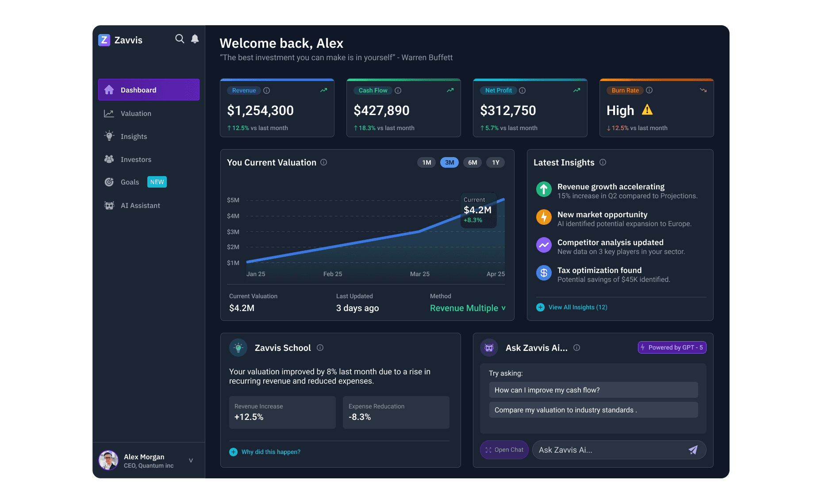Click the Ask Zavvis Ai info icon
Viewport: 822px width, 504px height.
(x=577, y=348)
